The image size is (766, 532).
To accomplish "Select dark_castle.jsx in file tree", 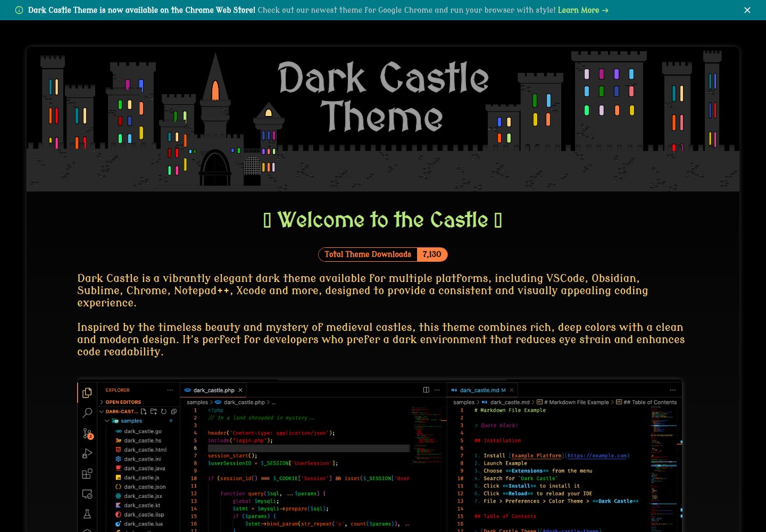I will (143, 496).
